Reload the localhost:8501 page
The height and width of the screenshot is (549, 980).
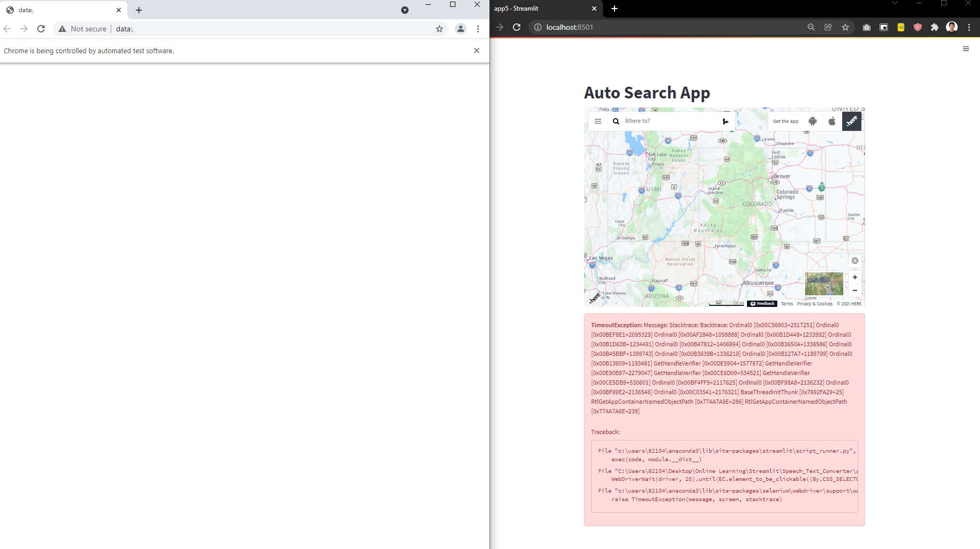click(x=517, y=27)
